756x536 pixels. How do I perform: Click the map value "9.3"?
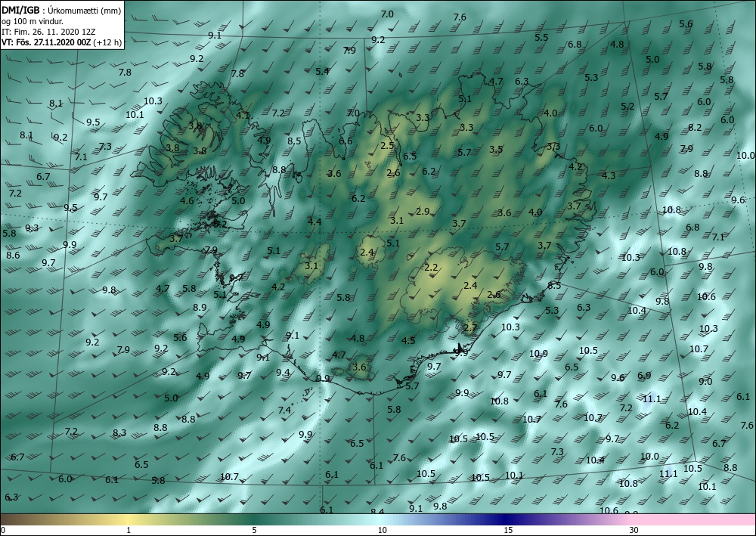click(x=32, y=228)
